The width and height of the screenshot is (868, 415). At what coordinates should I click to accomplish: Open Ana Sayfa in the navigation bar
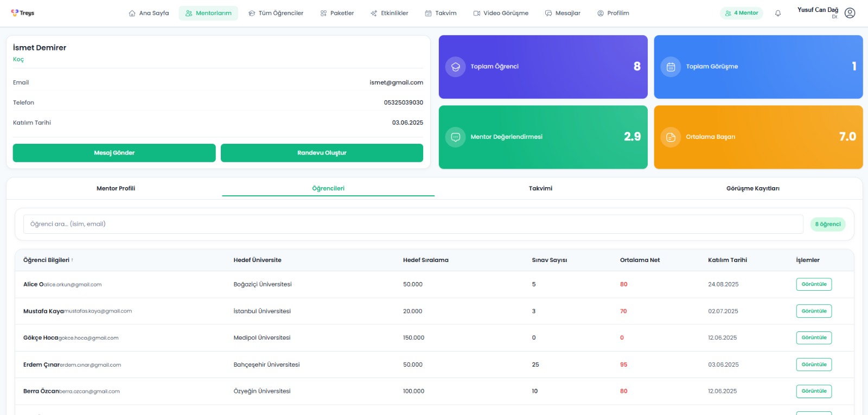[149, 13]
